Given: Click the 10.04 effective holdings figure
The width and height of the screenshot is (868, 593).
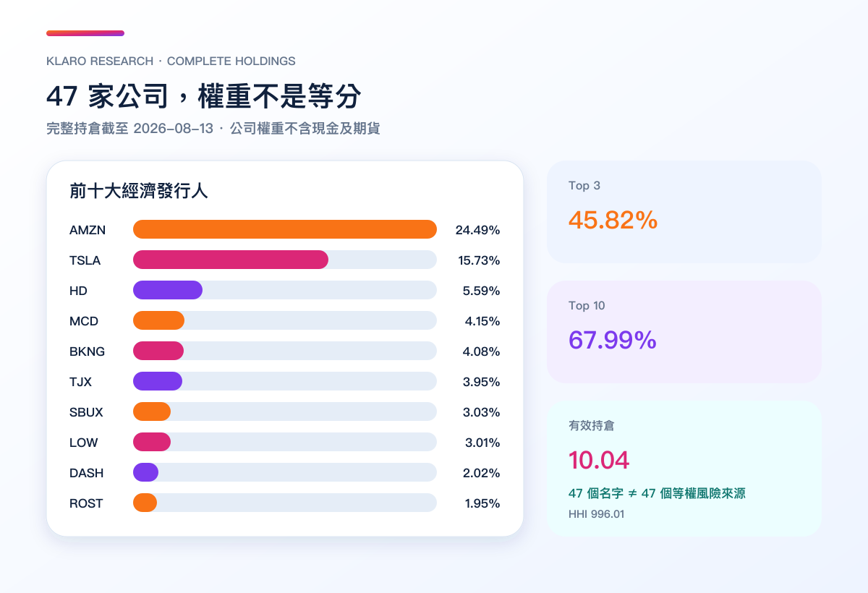Looking at the screenshot, I should [599, 460].
